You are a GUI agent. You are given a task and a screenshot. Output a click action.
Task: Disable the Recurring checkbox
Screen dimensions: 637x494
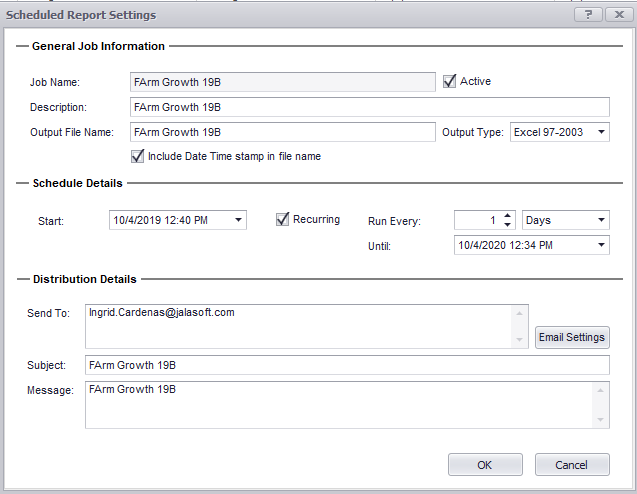pos(283,219)
